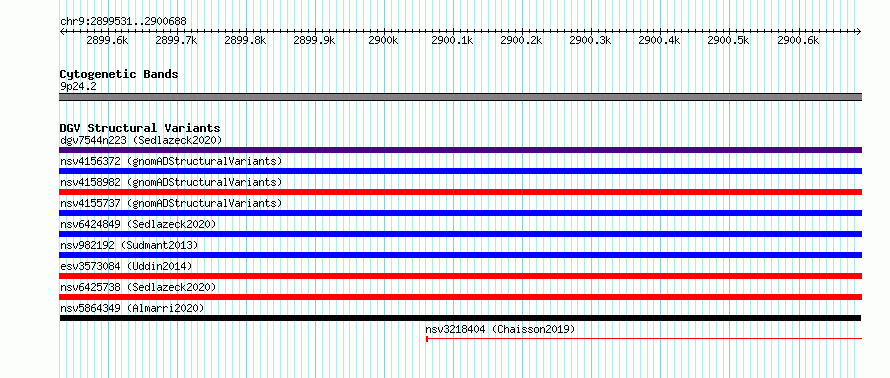Screen dimensions: 890x378
Task: Click the 2900.5k ruler position
Action: [x=728, y=40]
